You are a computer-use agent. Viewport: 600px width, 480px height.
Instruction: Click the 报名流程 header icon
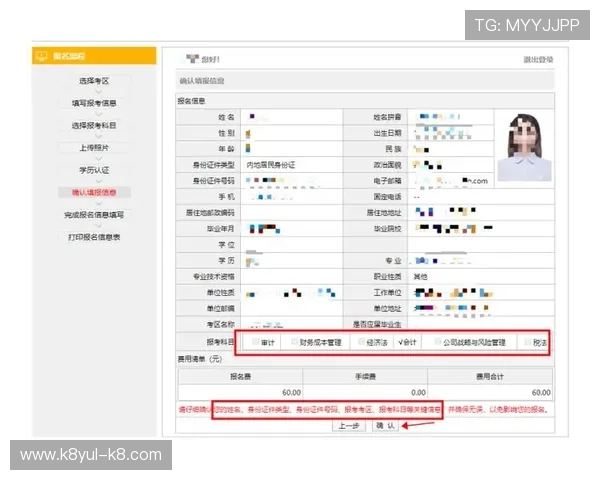pos(42,56)
